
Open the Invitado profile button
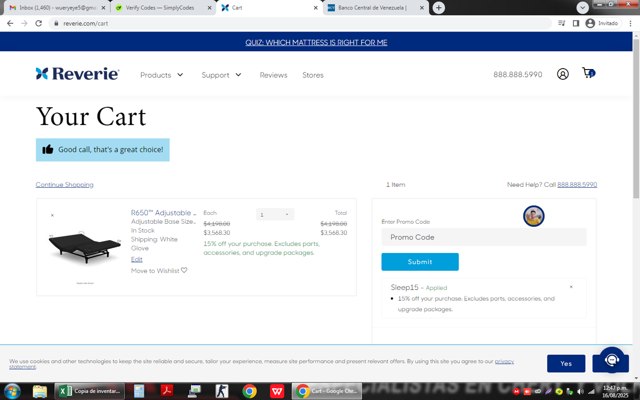click(x=602, y=23)
